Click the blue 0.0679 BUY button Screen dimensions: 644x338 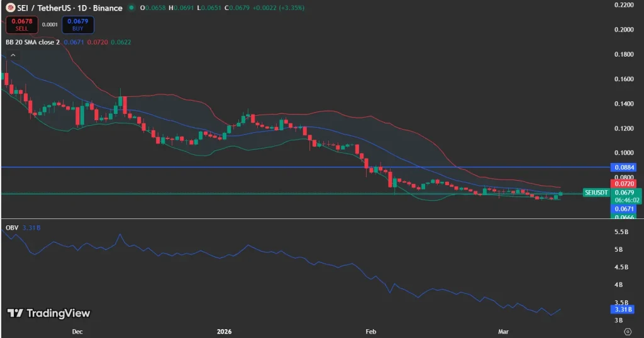(77, 25)
